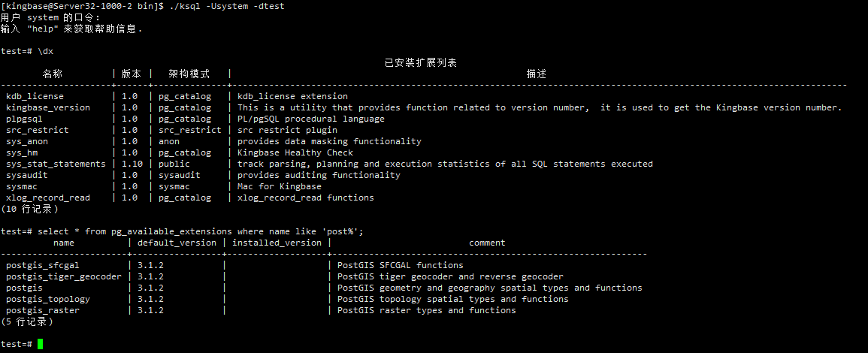
Task: Click the 'Mac for Kingbase' description
Action: click(280, 186)
